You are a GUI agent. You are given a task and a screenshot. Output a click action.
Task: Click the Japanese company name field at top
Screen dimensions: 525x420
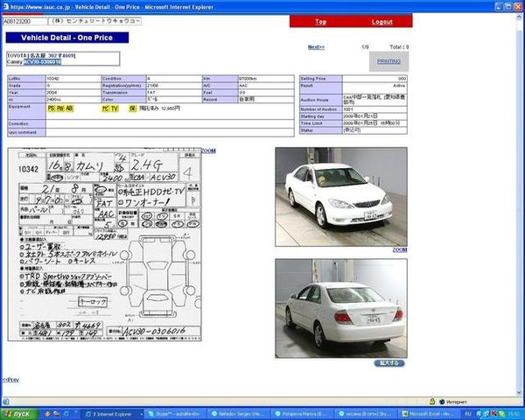click(x=94, y=21)
